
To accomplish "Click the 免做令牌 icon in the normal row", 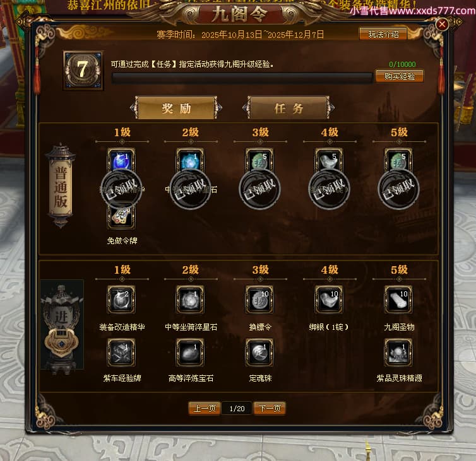I will [x=121, y=217].
